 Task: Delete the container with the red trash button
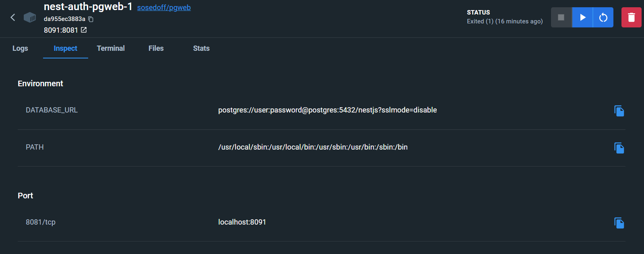(x=632, y=17)
